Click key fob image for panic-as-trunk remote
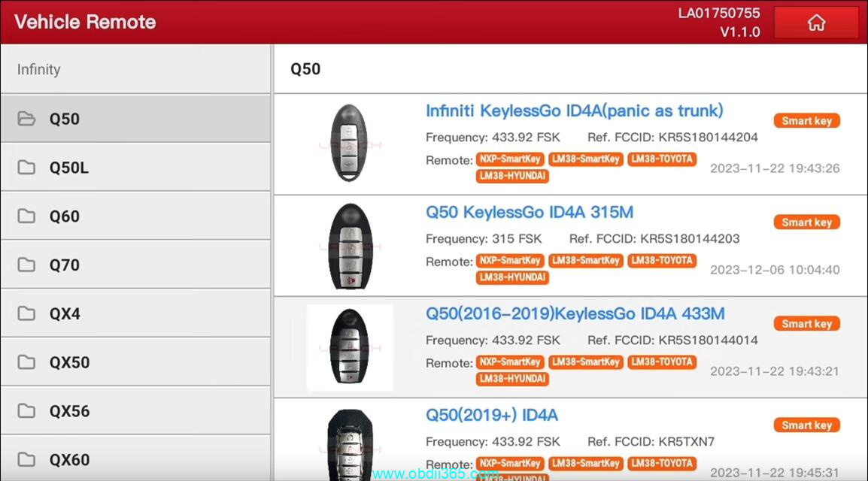The image size is (868, 481). coord(349,143)
